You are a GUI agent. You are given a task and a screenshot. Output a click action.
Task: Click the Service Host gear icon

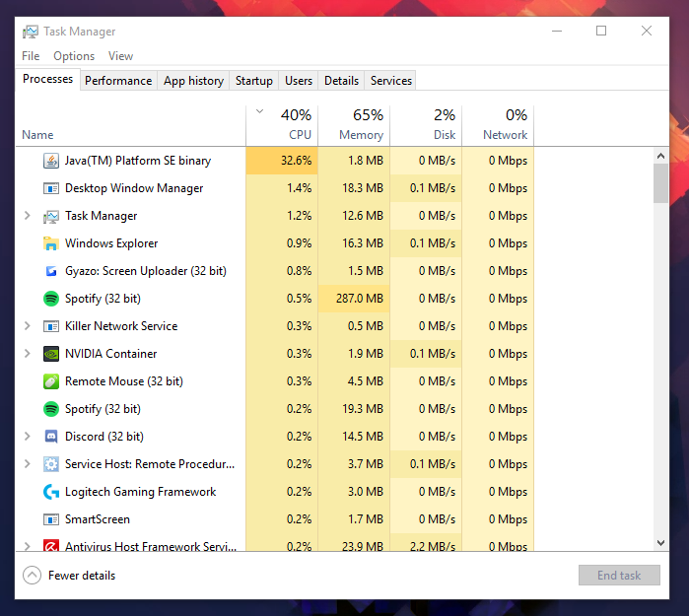click(51, 464)
